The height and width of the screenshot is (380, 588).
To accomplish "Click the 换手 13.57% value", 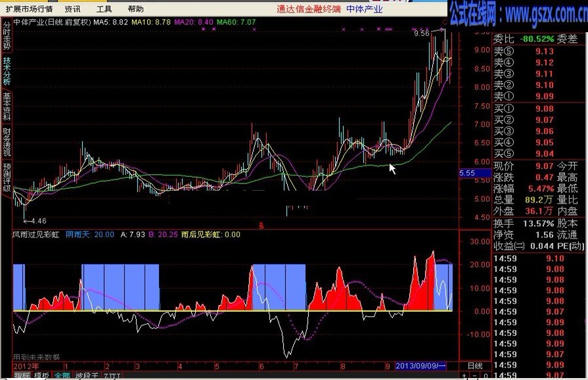I will pyautogui.click(x=539, y=224).
